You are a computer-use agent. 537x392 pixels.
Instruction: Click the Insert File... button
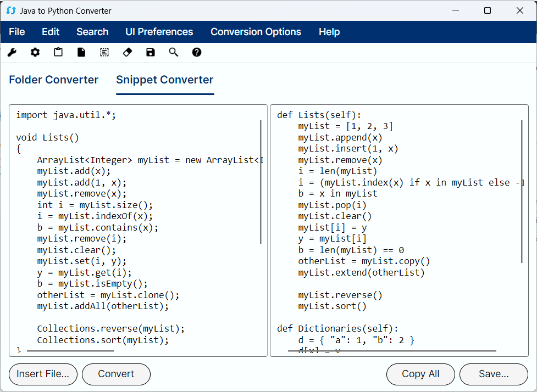(x=43, y=374)
